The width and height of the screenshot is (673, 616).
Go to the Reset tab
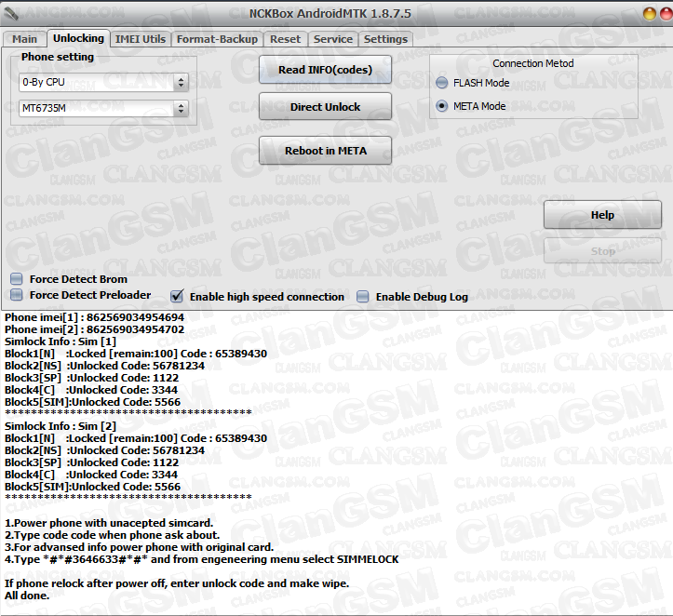(x=286, y=39)
